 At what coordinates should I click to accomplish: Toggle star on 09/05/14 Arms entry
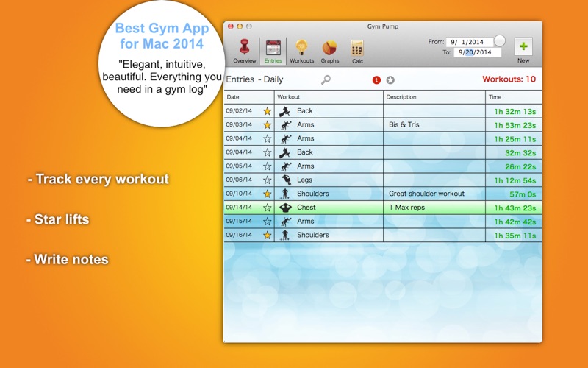tap(267, 166)
